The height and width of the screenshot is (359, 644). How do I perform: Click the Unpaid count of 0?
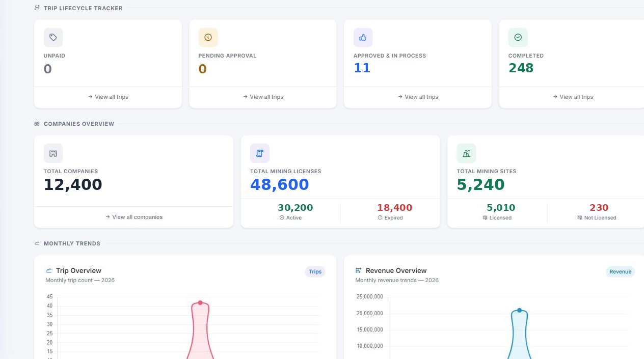click(x=48, y=69)
